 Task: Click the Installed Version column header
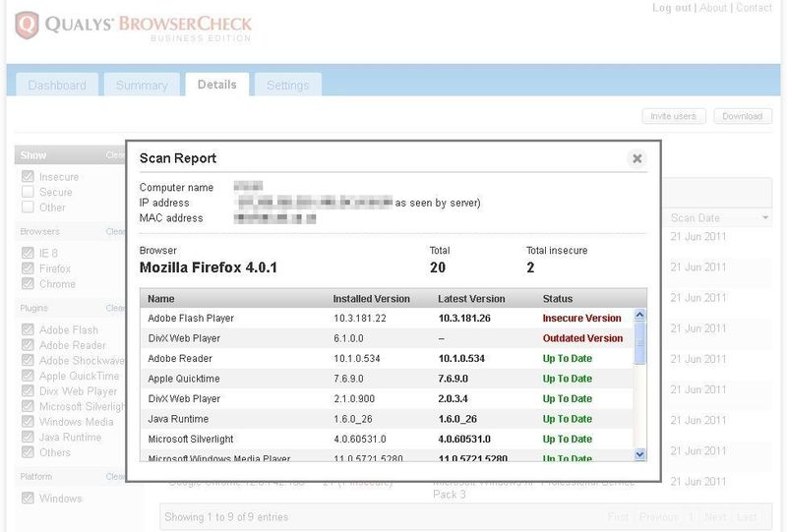coord(372,299)
